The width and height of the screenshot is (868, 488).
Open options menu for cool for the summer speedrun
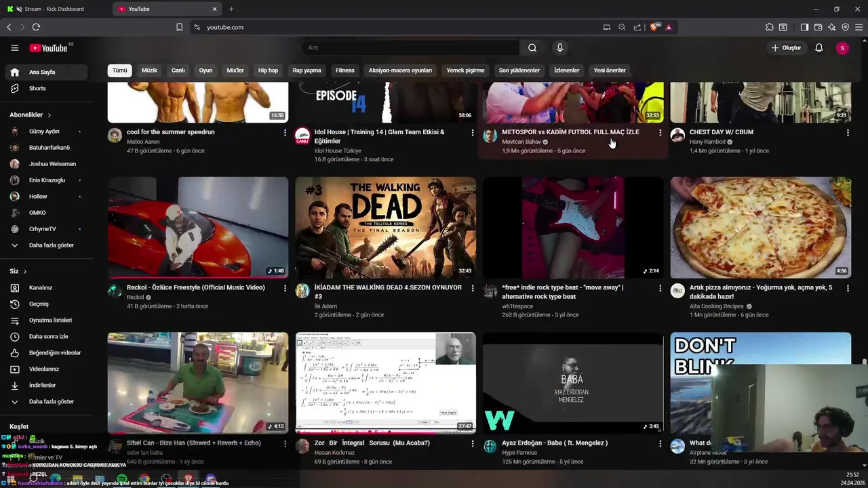pos(285,133)
